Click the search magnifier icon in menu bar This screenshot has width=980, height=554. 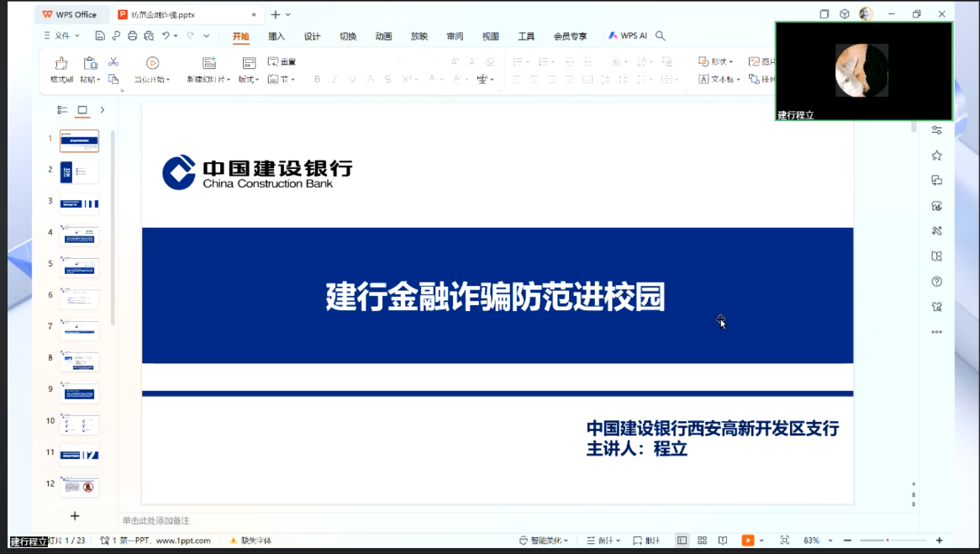[x=660, y=35]
